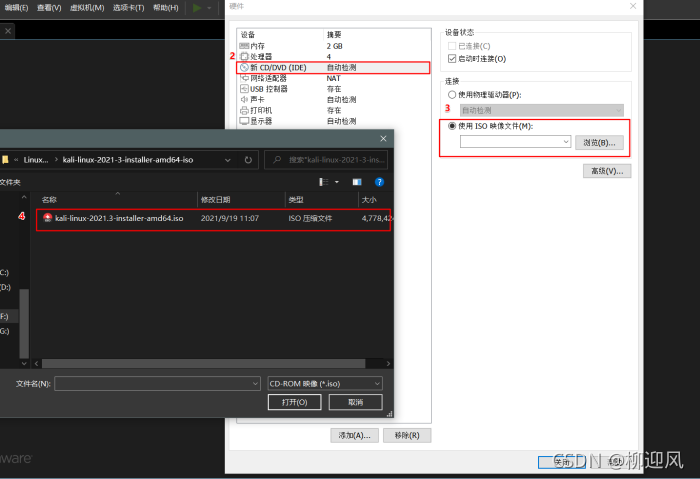
Task: Toggle the 已连接(C) checkbox
Action: (x=452, y=46)
